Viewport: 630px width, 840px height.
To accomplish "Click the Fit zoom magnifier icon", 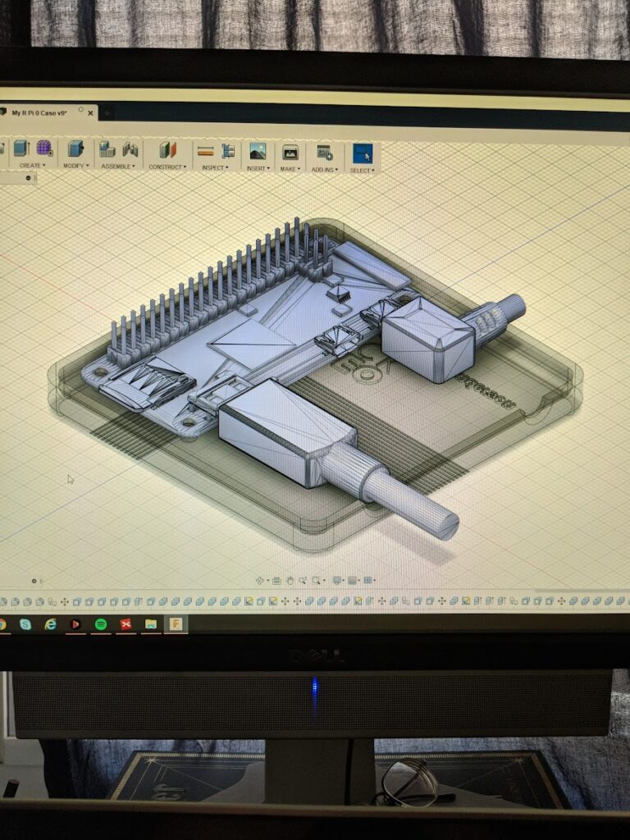I will pos(317,580).
